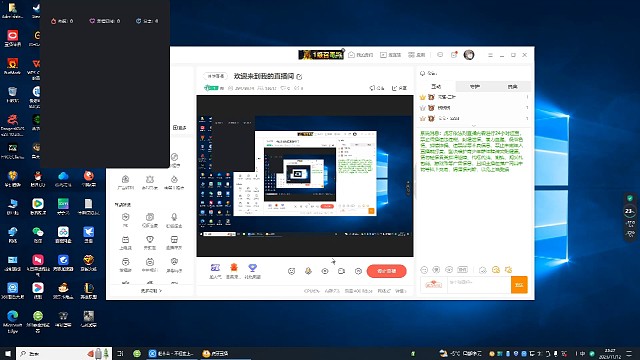Open Task View on the taskbar

120,353
